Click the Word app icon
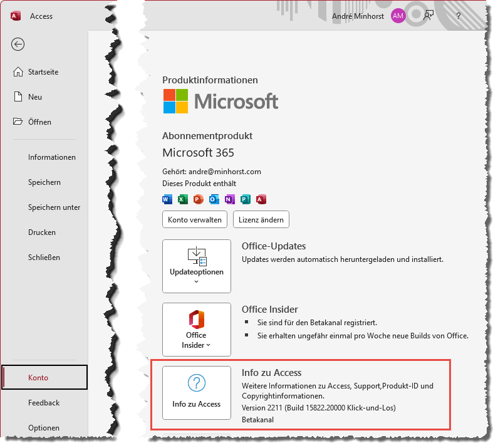The width and height of the screenshot is (498, 448). (x=167, y=199)
